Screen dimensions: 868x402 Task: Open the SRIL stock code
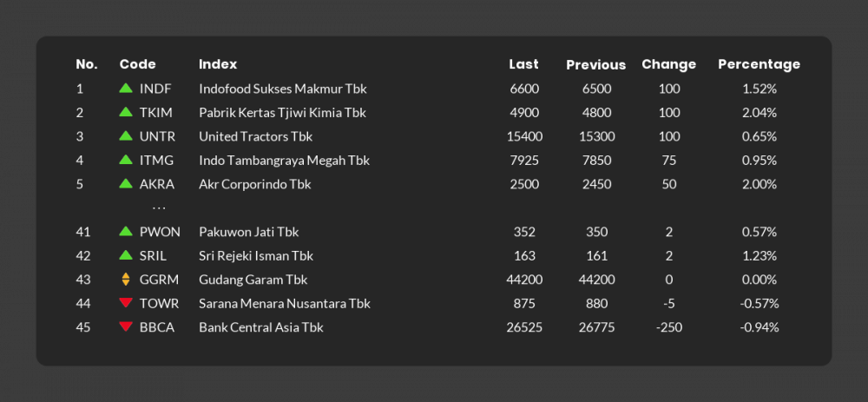(x=153, y=256)
